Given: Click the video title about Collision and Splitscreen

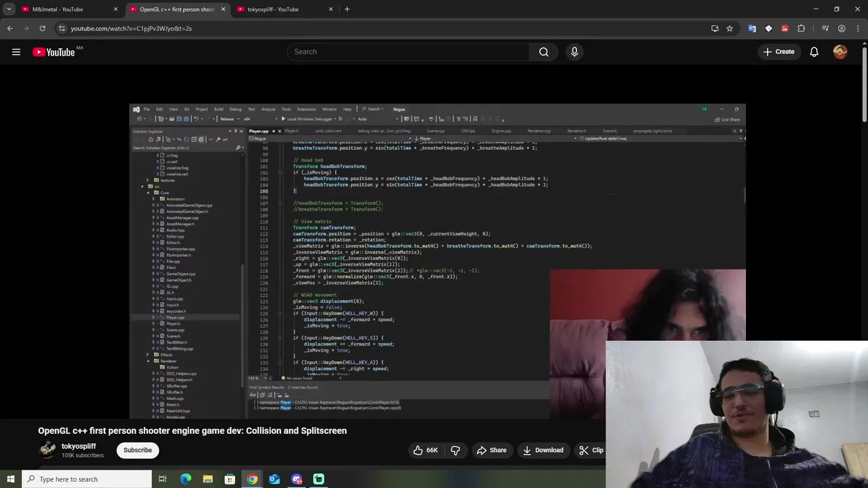Looking at the screenshot, I should point(193,430).
